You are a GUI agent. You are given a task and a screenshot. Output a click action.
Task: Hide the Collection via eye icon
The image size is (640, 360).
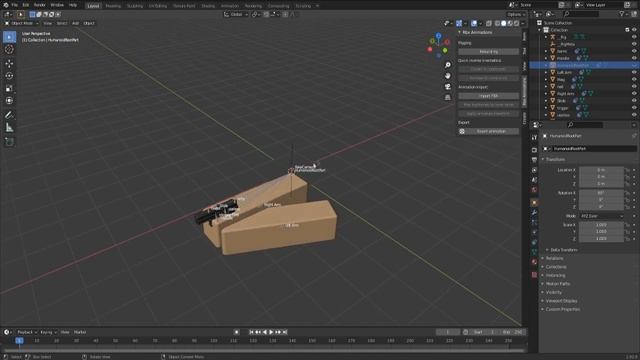tap(634, 30)
